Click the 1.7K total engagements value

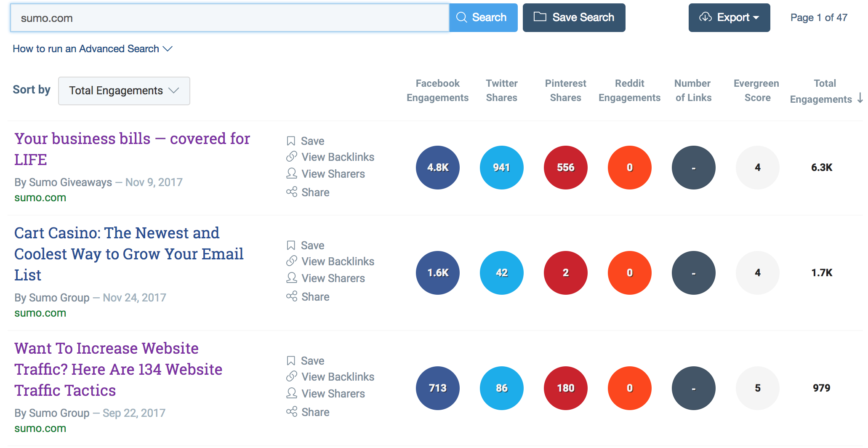click(822, 273)
